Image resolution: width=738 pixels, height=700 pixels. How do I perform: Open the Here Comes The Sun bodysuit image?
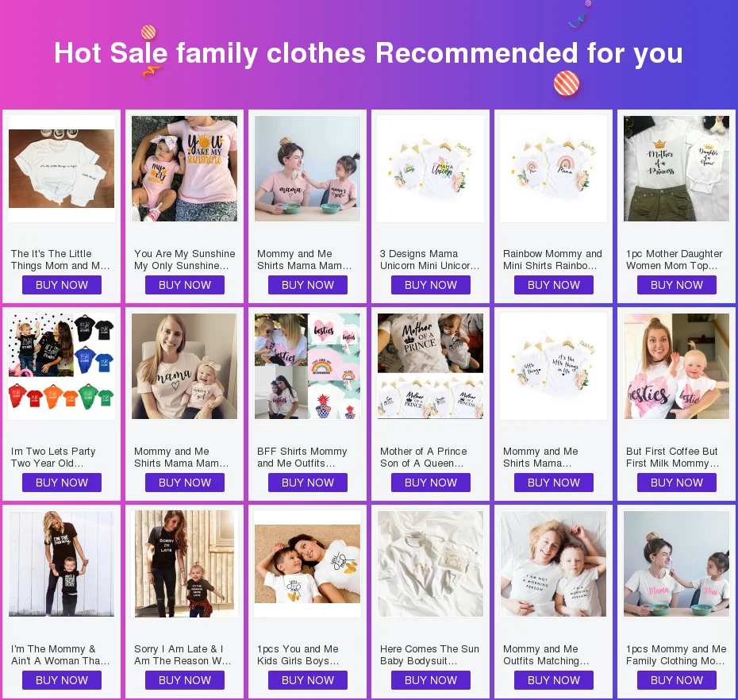point(431,564)
